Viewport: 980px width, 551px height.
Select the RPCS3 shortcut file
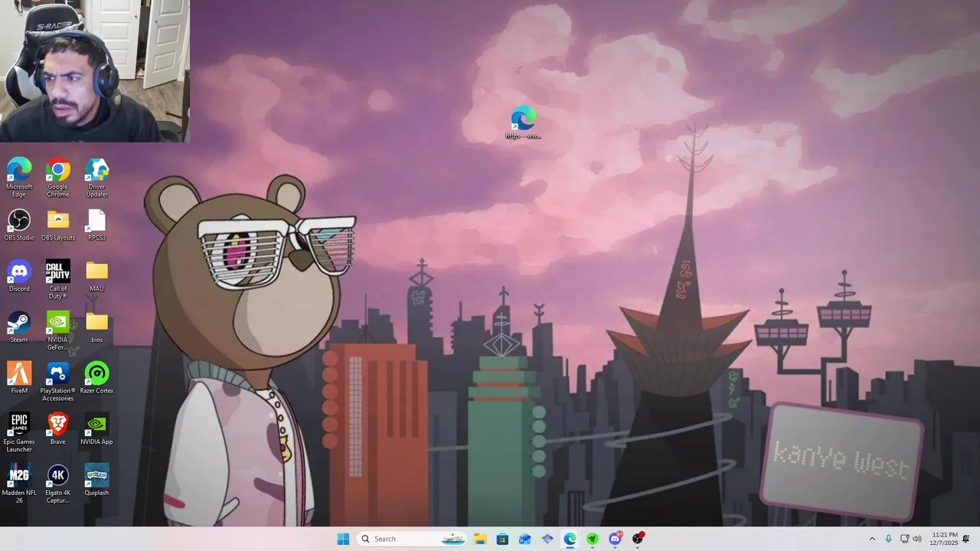96,225
